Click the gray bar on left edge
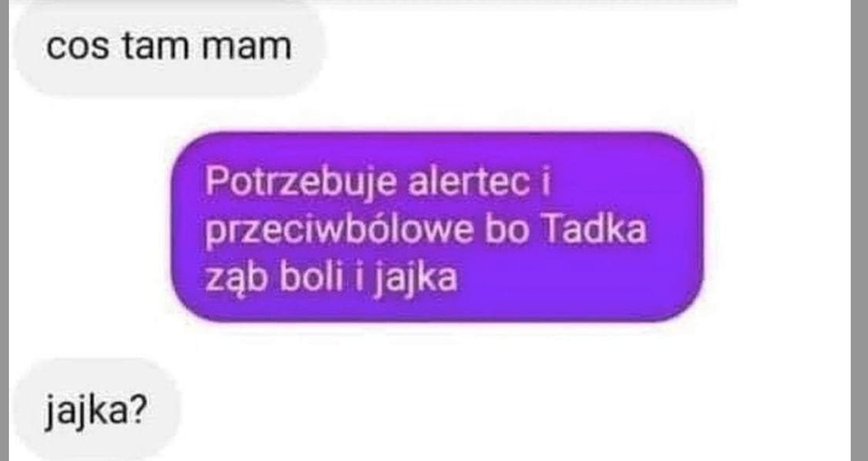Image resolution: width=868 pixels, height=461 pixels. 5,230
